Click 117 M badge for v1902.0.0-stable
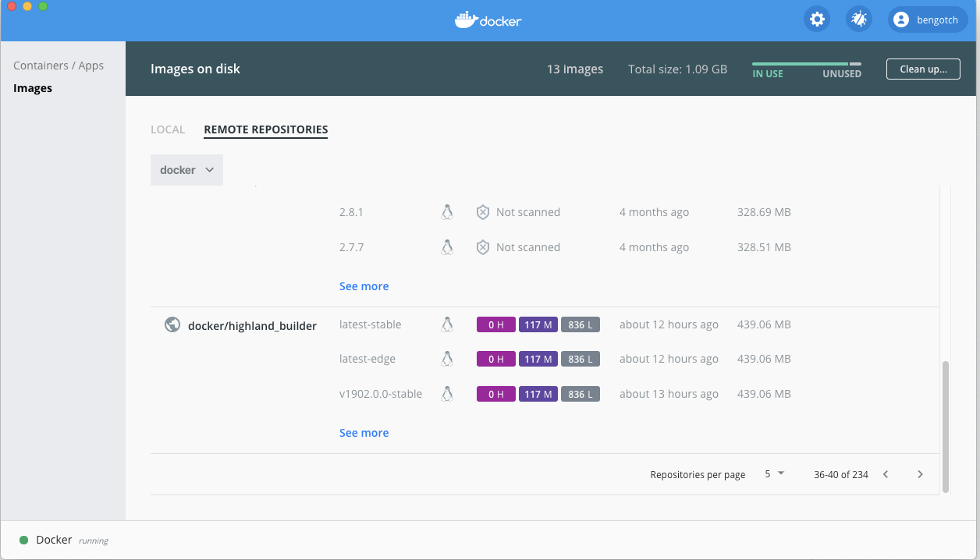 click(x=538, y=394)
